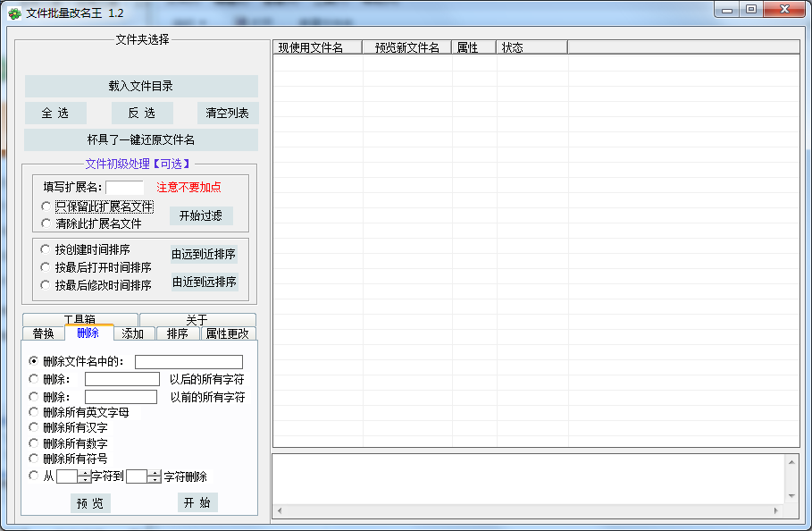Click the end character number field before 字符删除
This screenshot has height=531, width=812.
(x=137, y=476)
